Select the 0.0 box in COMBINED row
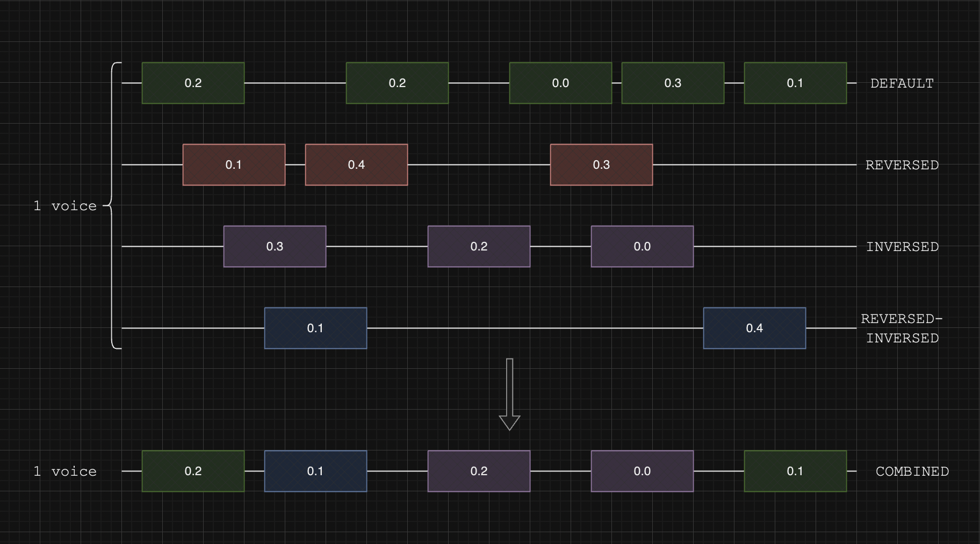980x544 pixels. pyautogui.click(x=642, y=471)
